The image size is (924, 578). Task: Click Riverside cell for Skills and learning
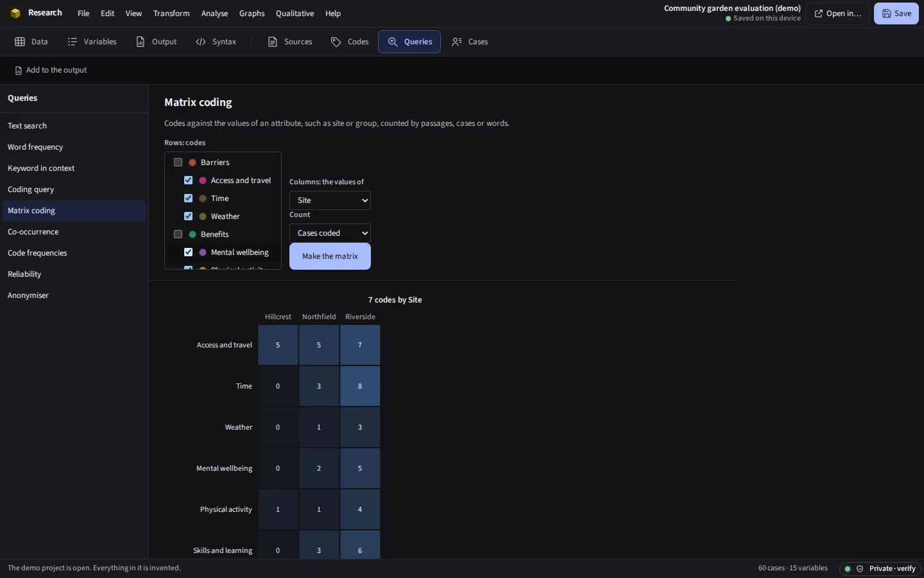click(360, 545)
